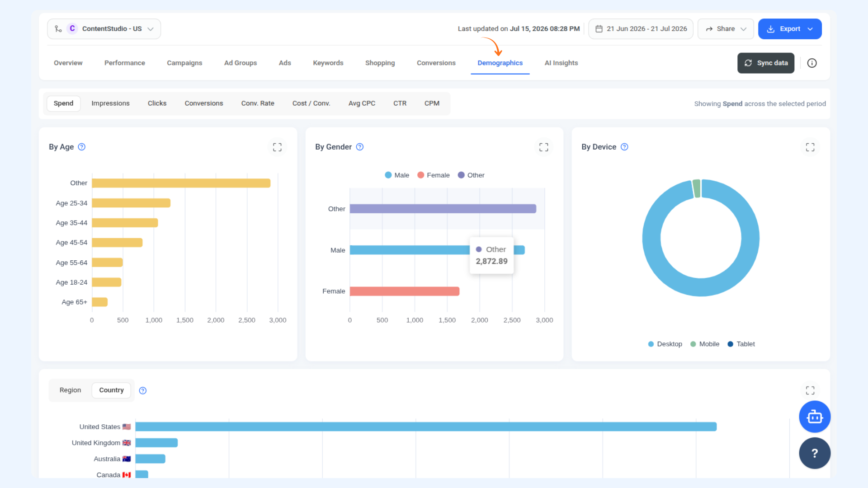868x488 pixels.
Task: Toggle the Mobile series in device legend
Action: (x=705, y=344)
